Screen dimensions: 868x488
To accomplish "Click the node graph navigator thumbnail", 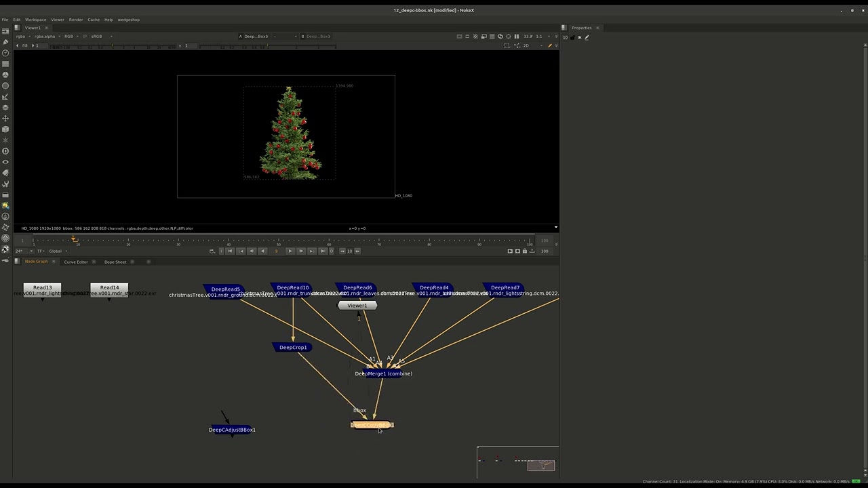I will tap(518, 462).
